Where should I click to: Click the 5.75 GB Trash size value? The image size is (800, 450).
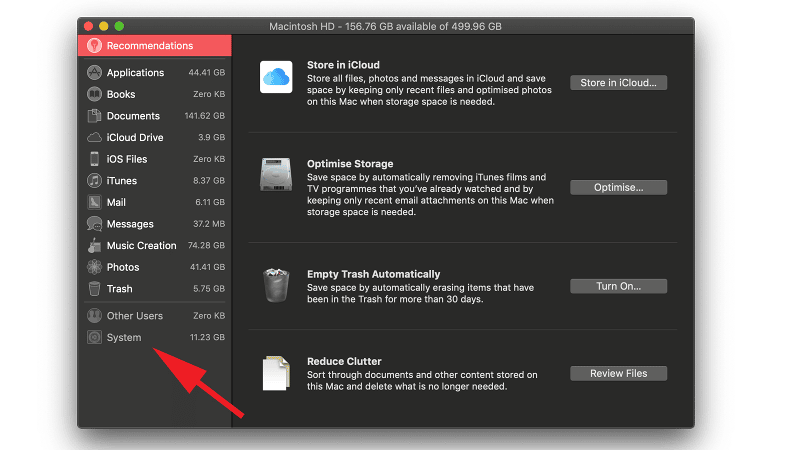point(209,289)
